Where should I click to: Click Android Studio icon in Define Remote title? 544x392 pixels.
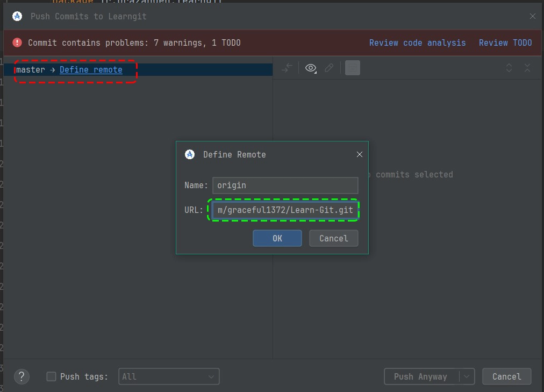click(190, 154)
